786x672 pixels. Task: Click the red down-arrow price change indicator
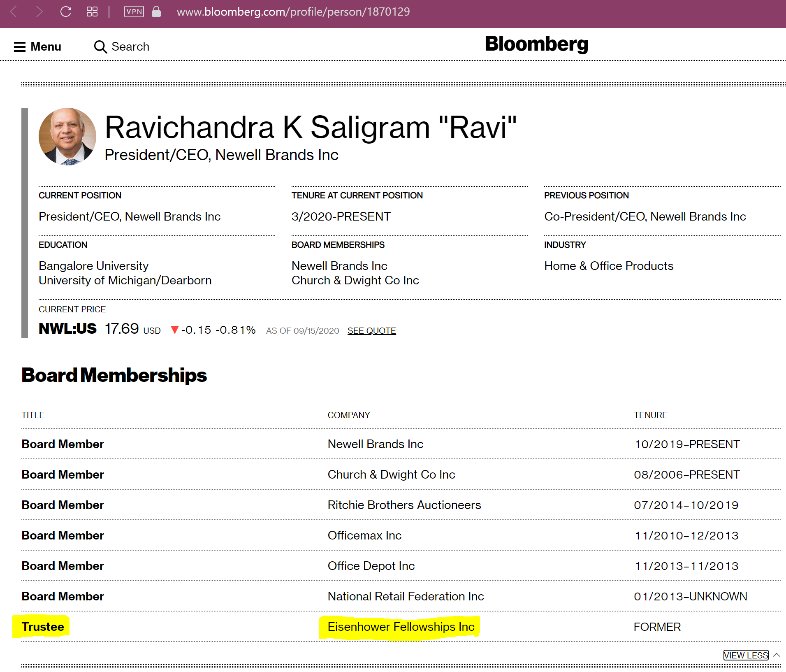click(x=174, y=330)
